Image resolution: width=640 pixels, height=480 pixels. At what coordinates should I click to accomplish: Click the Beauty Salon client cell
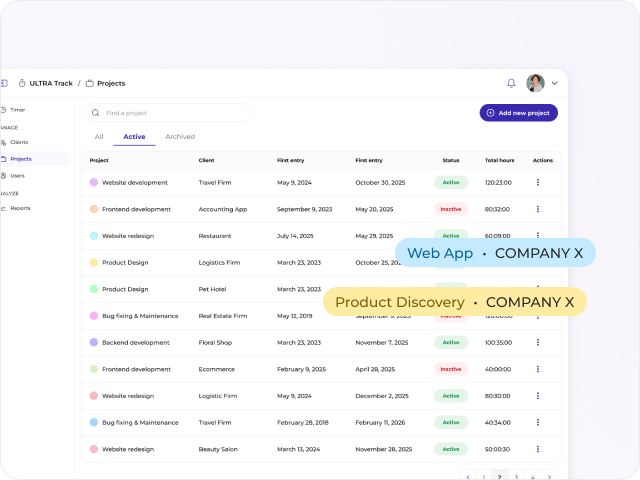coord(218,449)
